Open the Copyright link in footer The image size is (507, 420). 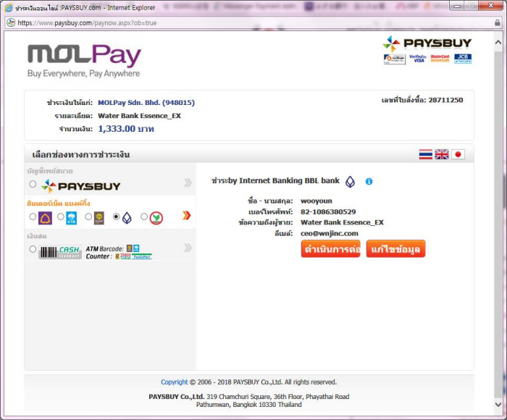(175, 382)
